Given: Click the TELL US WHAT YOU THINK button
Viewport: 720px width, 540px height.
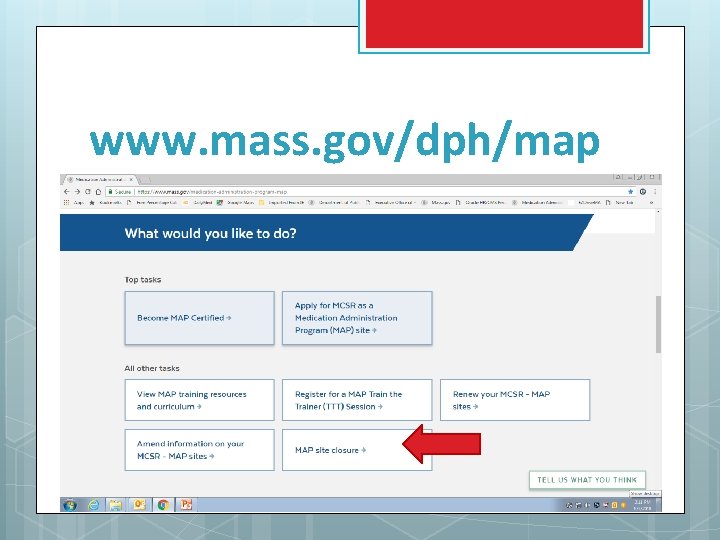Looking at the screenshot, I should click(x=587, y=480).
